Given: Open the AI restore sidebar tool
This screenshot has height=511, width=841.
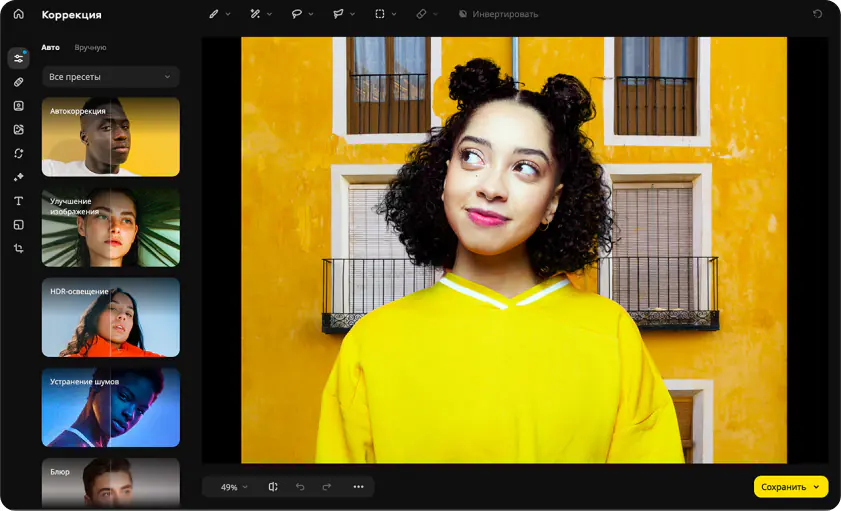Looking at the screenshot, I should click(x=19, y=153).
